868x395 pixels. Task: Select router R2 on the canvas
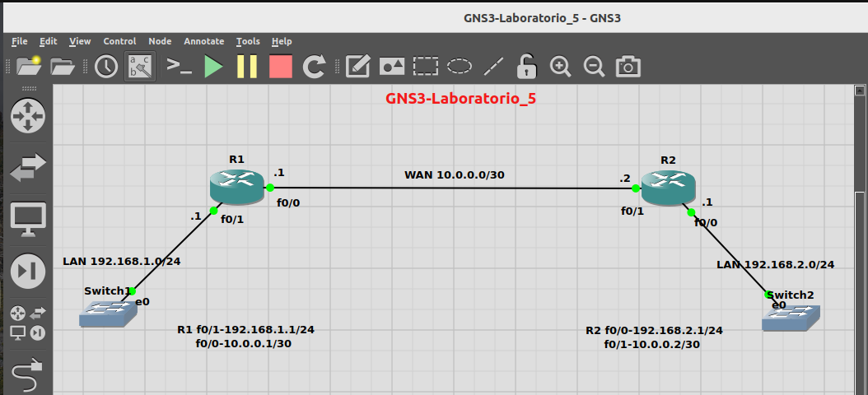(668, 188)
